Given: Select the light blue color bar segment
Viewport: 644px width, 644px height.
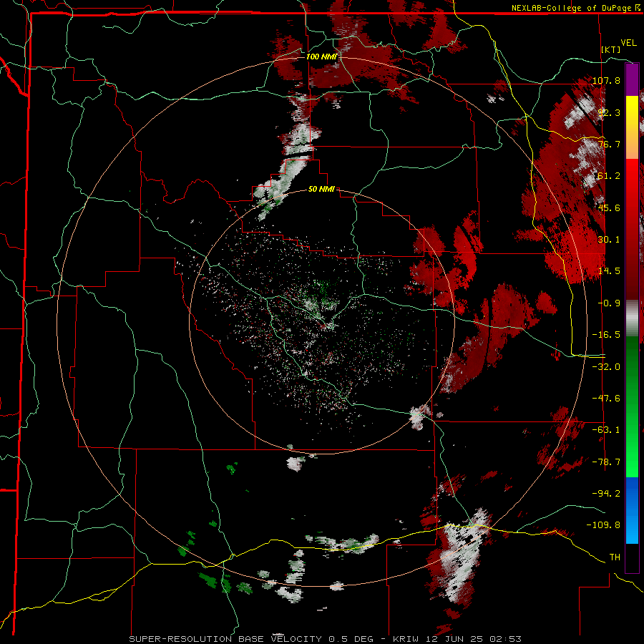Looking at the screenshot, I should [632, 528].
